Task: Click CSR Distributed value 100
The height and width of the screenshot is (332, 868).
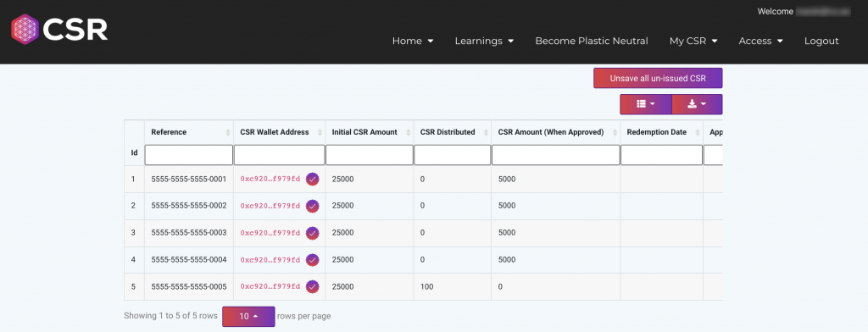Action: tap(427, 286)
